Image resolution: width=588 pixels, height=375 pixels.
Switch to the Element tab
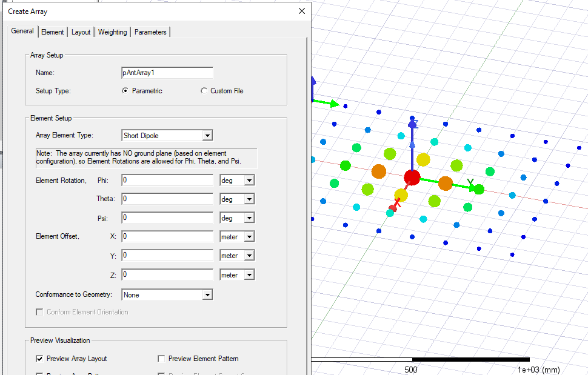pyautogui.click(x=53, y=32)
